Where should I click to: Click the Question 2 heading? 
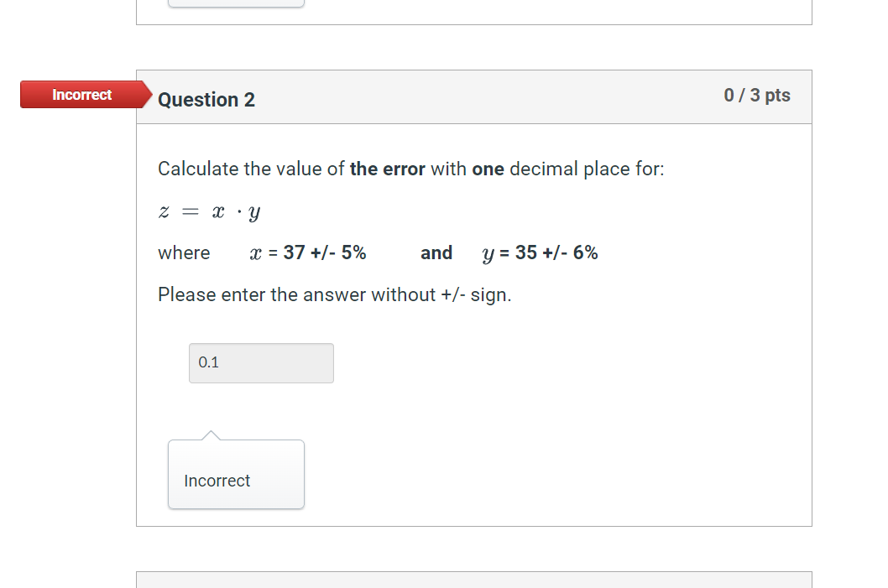tap(206, 99)
